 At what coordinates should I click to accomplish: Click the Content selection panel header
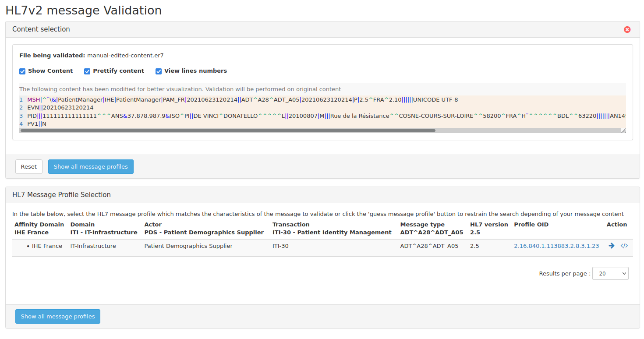pos(41,29)
